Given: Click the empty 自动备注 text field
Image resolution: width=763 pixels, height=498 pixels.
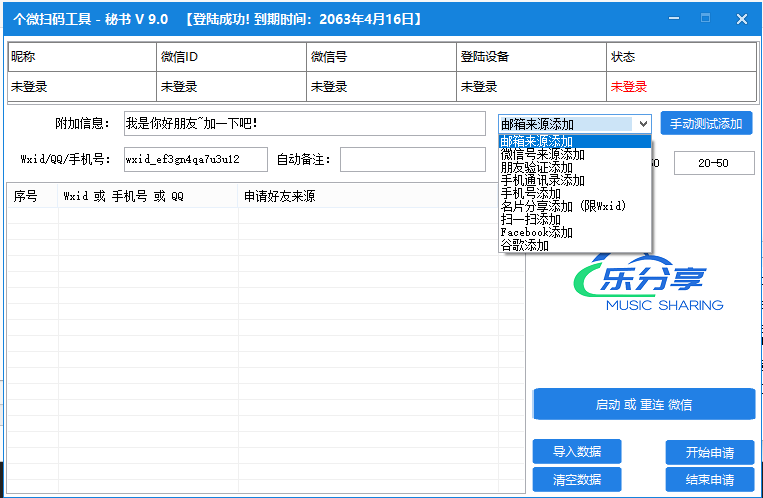Looking at the screenshot, I should coord(412,159).
